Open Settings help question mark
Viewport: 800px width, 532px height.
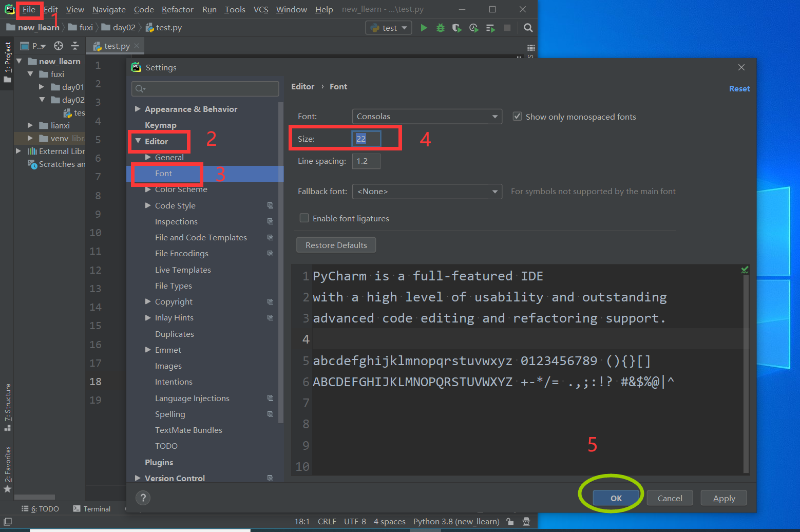coord(143,498)
